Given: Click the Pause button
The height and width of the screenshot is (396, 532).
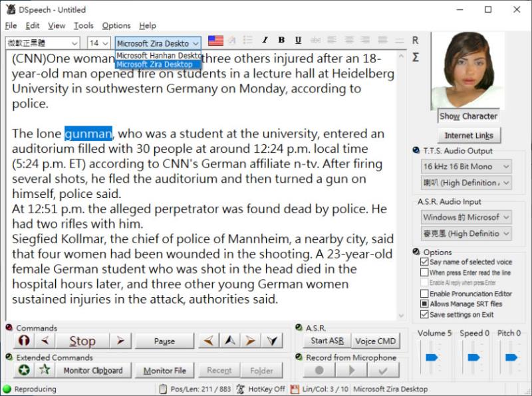Looking at the screenshot, I should coord(164,341).
